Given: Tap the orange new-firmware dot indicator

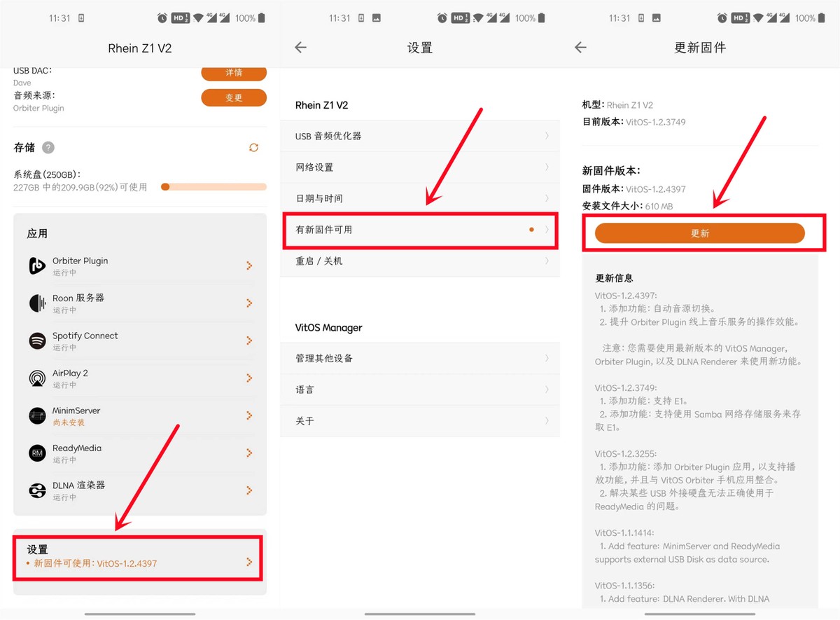Looking at the screenshot, I should [531, 230].
